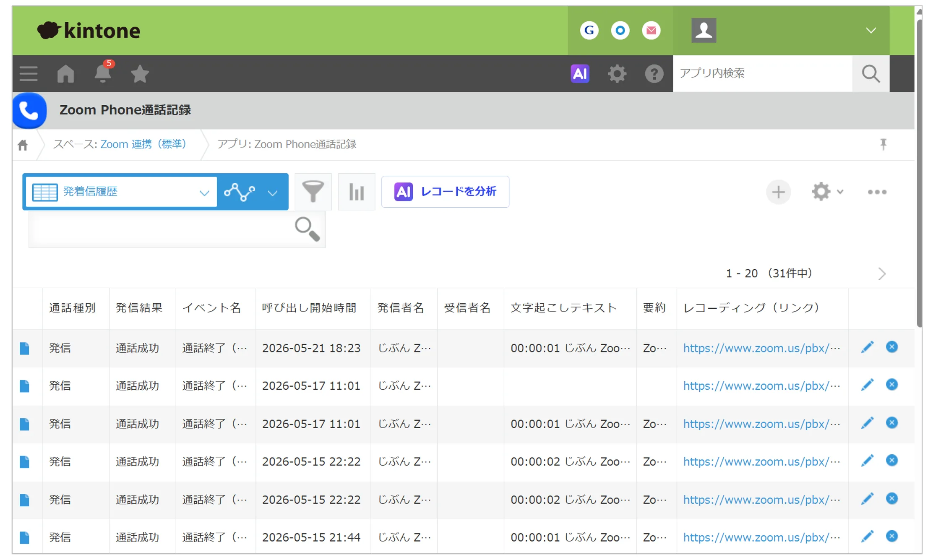Pin the breadcrumb bar
933x560 pixels.
point(883,144)
